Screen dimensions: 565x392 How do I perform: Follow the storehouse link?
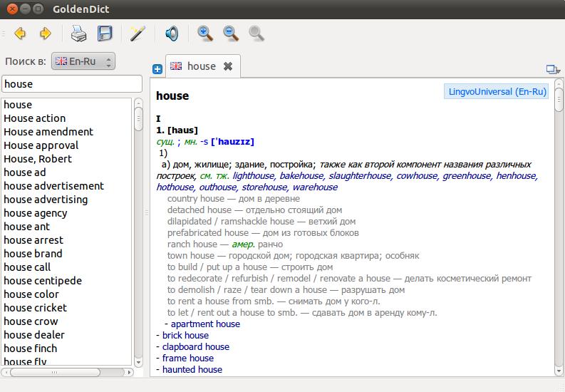click(x=264, y=187)
